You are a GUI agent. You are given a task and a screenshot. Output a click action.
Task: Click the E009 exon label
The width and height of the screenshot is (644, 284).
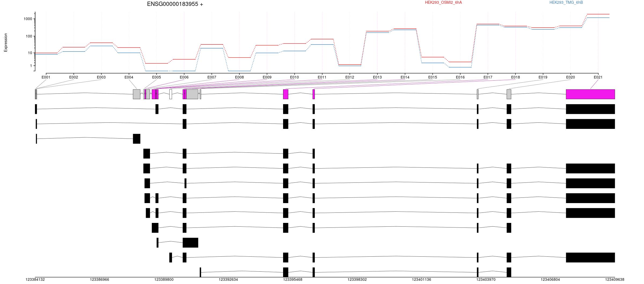tap(267, 77)
